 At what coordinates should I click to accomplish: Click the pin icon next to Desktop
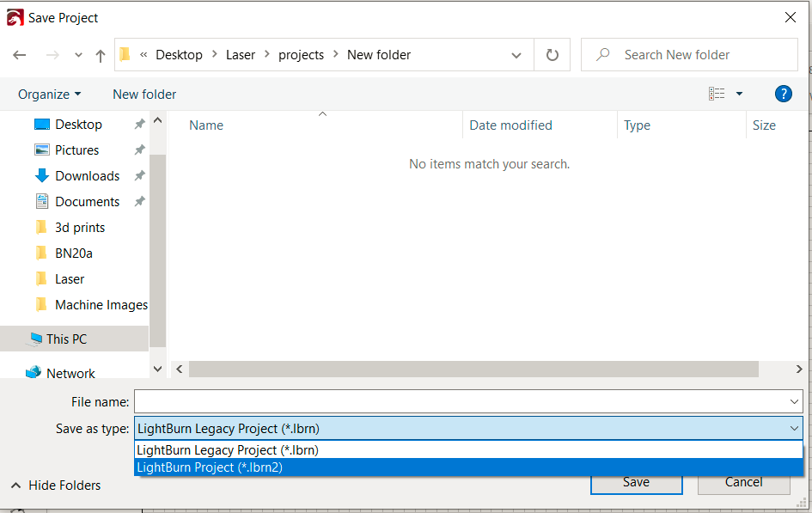point(139,125)
